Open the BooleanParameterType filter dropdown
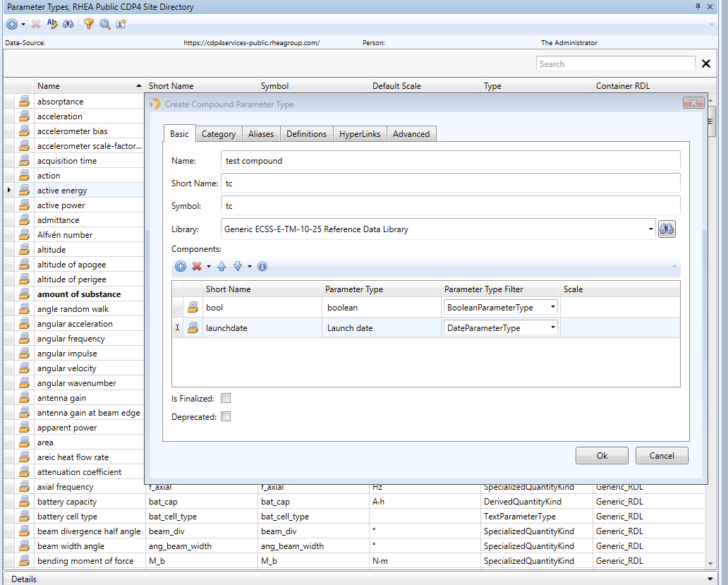Viewport: 728px width, 585px height. (552, 307)
